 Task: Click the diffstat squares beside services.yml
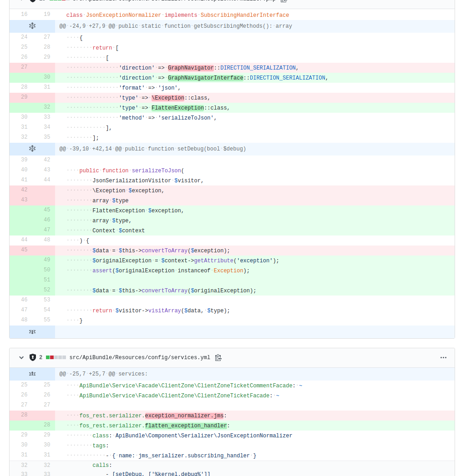click(56, 357)
